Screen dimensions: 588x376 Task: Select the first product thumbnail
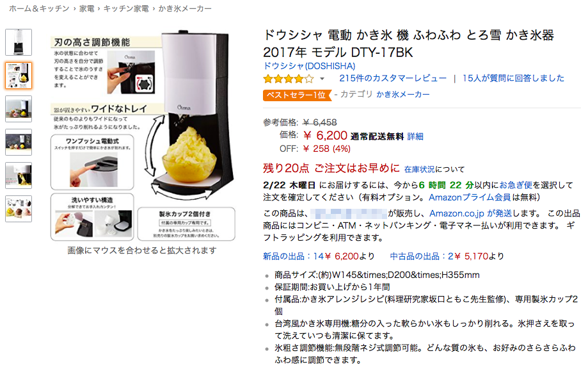pos(19,42)
